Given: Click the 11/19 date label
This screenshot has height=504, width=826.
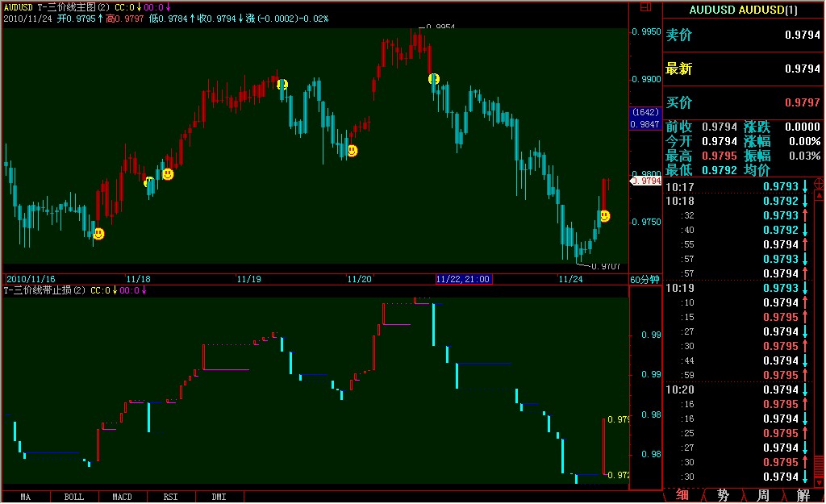Looking at the screenshot, I should (248, 280).
